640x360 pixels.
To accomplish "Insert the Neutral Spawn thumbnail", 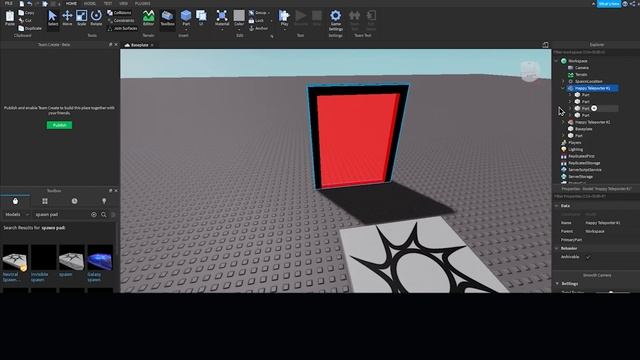I will (15, 258).
